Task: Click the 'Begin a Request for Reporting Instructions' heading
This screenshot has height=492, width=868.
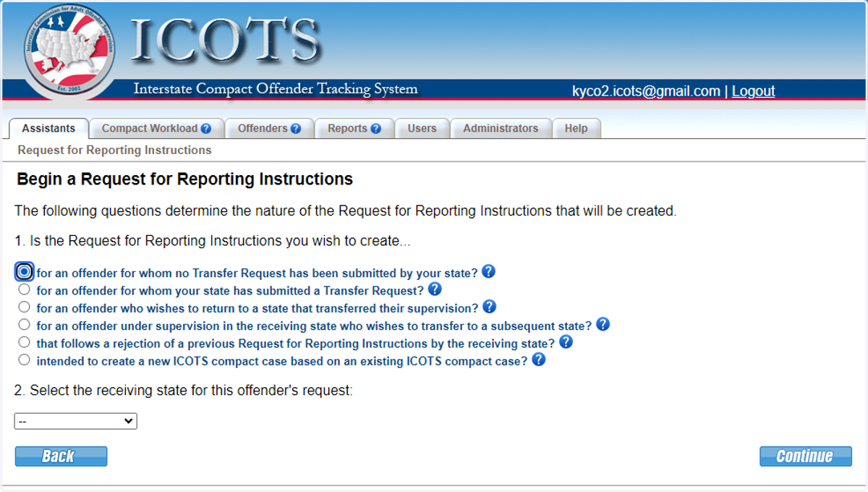Action: tap(185, 179)
